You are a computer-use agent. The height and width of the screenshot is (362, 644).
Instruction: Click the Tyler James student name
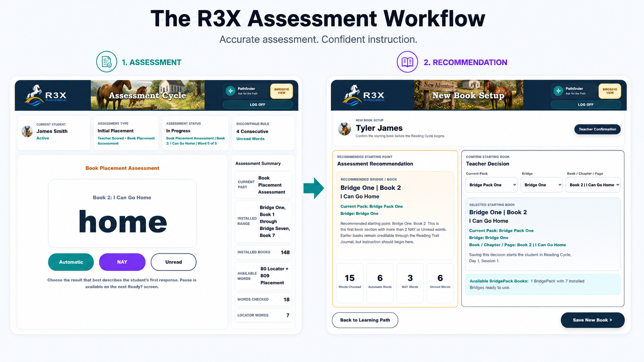tap(379, 128)
